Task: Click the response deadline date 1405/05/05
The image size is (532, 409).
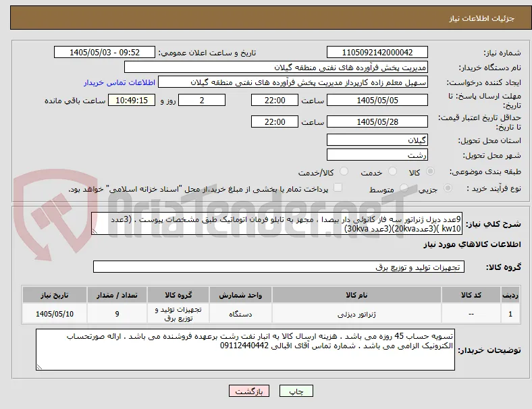Action: coord(377,100)
